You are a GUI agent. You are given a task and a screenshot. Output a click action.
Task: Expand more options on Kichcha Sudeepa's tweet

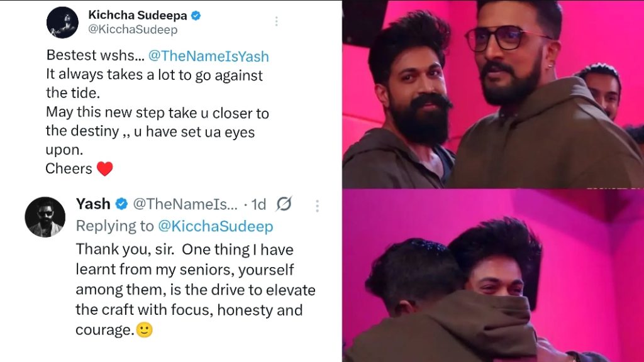[277, 21]
